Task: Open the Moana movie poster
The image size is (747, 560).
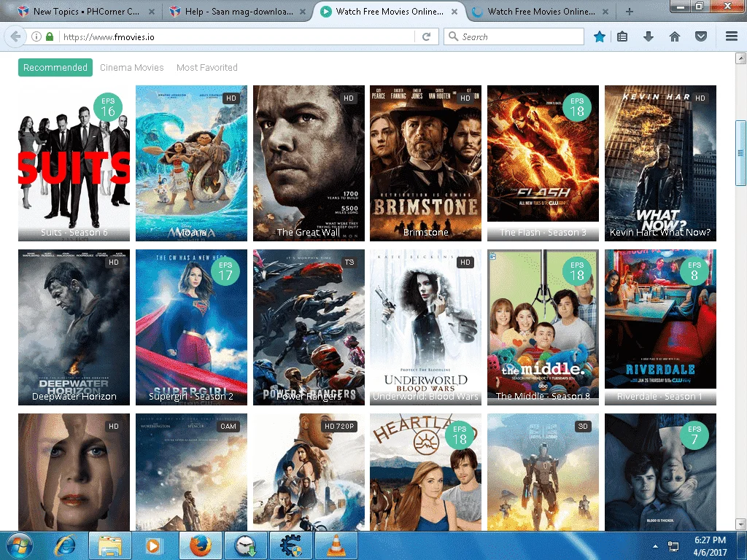Action: point(191,163)
